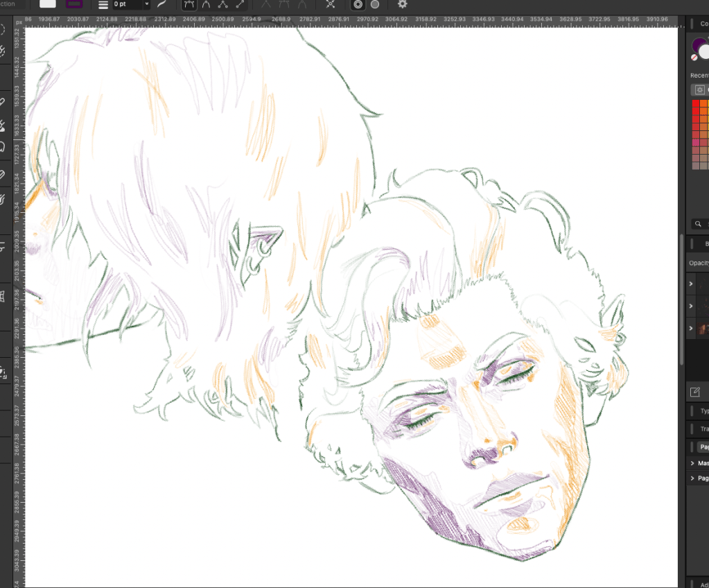This screenshot has height=588, width=709.
Task: Expand the first layer in the layers panel
Action: 691,284
